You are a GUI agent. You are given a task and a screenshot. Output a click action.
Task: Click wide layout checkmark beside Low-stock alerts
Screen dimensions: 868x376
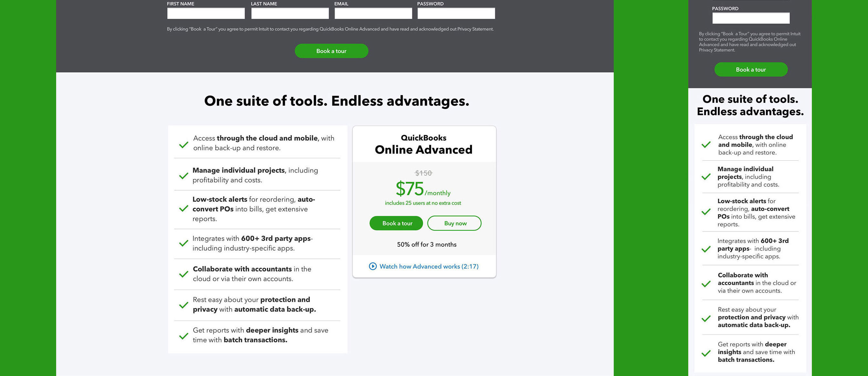point(184,209)
